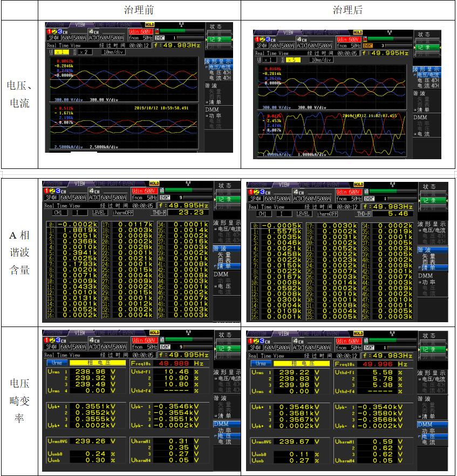Click HOLD indicator above Freq10s 49.996 screen
The height and width of the screenshot is (476, 457).
(358, 334)
